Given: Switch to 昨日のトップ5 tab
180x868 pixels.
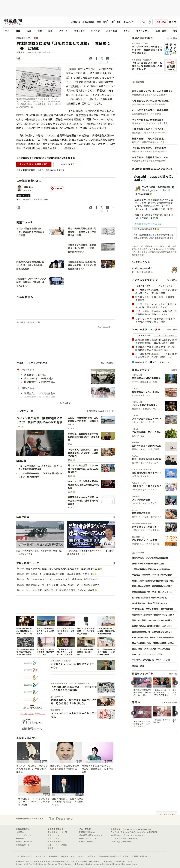Looking at the screenshot, I should tap(165, 286).
